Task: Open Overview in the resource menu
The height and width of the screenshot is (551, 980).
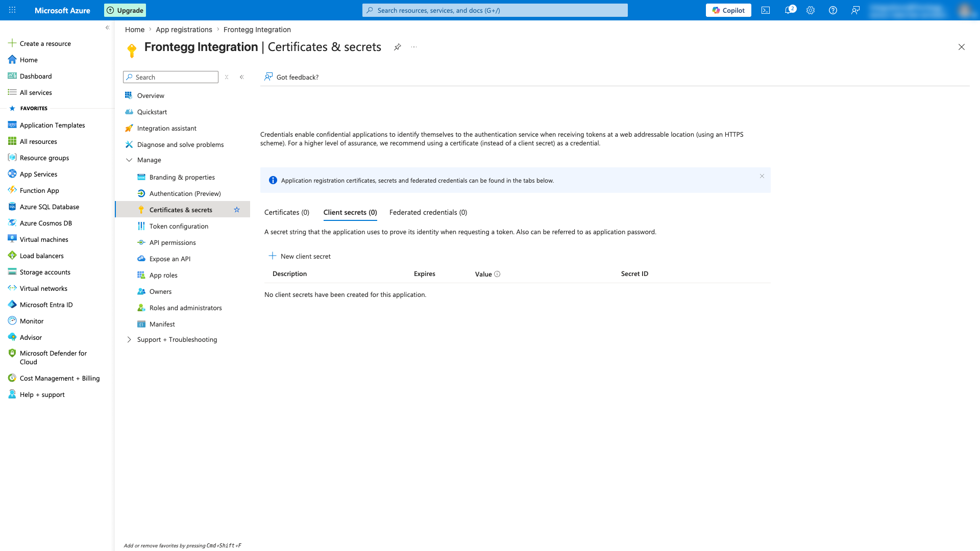Action: tap(151, 95)
